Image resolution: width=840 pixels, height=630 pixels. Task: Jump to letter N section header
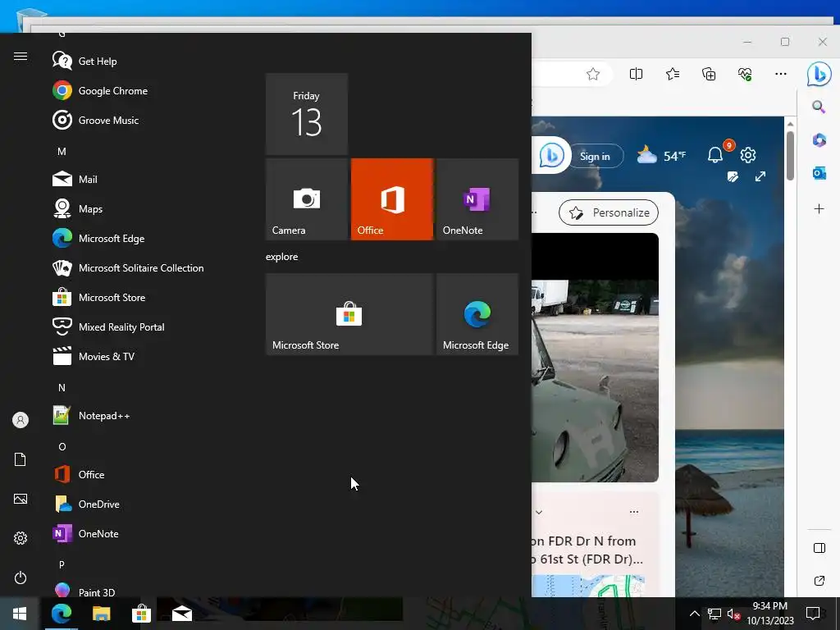click(x=62, y=387)
